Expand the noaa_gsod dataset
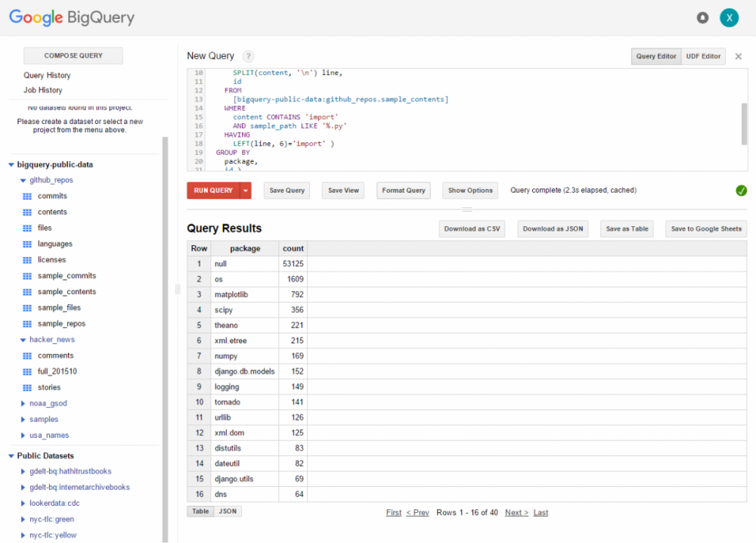 click(23, 404)
